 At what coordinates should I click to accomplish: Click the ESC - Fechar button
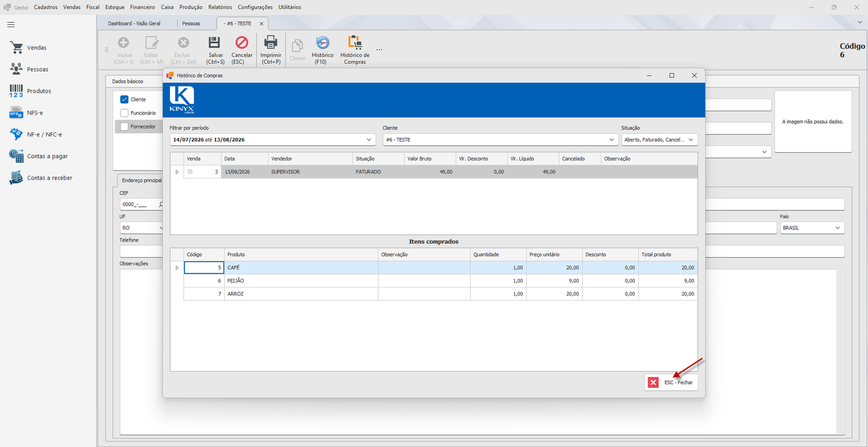click(672, 382)
